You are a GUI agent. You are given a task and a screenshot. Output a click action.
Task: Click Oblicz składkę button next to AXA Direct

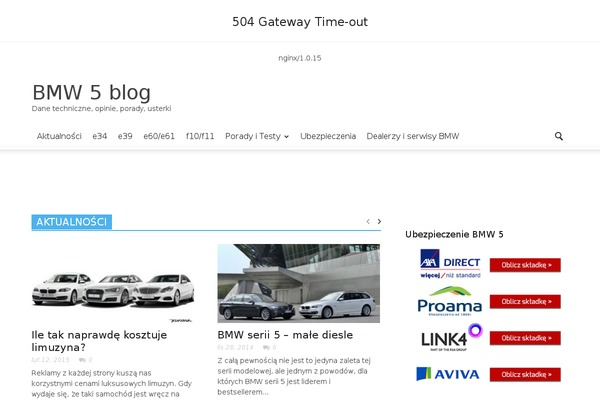pyautogui.click(x=525, y=265)
